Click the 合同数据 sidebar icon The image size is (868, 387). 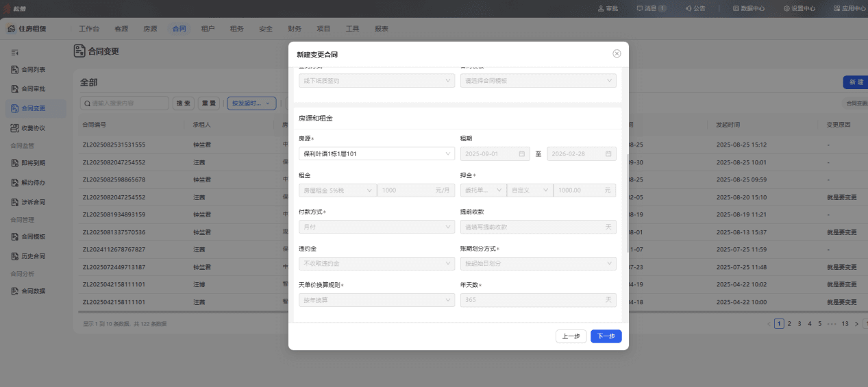pyautogui.click(x=15, y=291)
